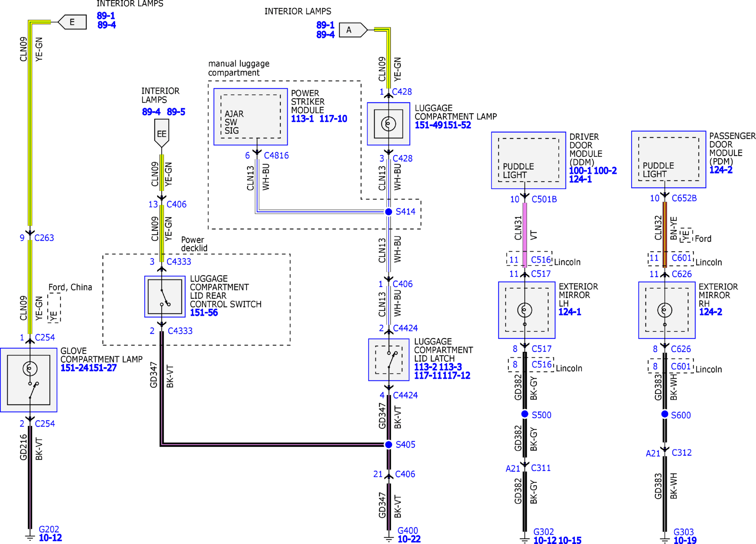Click the S500 splice dot
The width and height of the screenshot is (756, 544).
click(525, 414)
